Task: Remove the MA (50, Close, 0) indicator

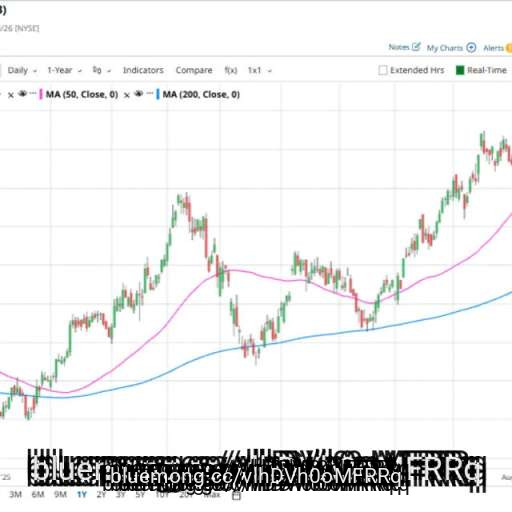Action: (x=11, y=95)
